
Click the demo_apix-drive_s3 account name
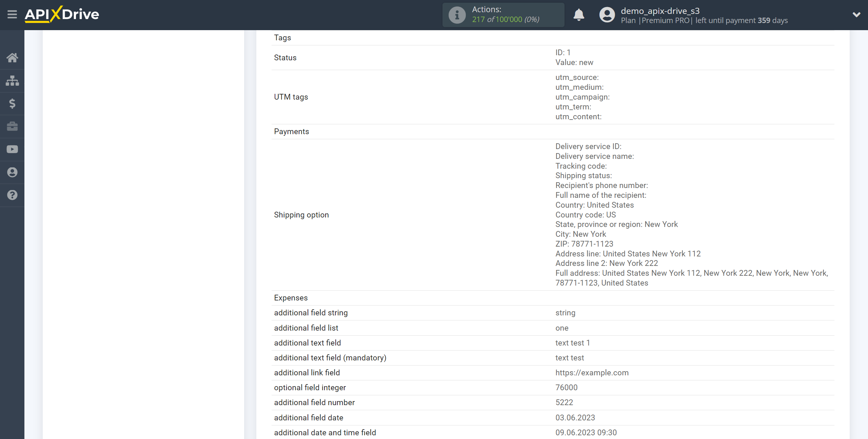(x=660, y=11)
